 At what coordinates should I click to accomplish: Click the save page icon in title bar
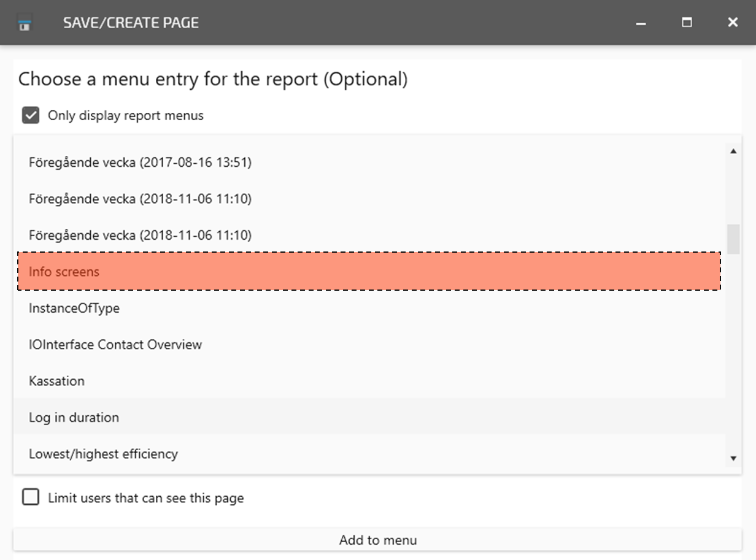(x=25, y=23)
